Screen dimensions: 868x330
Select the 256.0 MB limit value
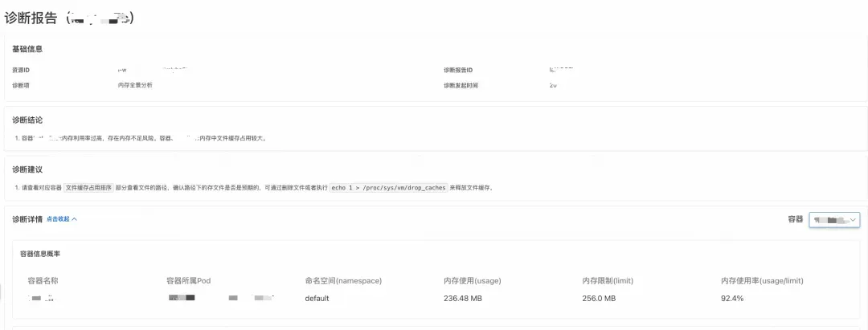(599, 299)
